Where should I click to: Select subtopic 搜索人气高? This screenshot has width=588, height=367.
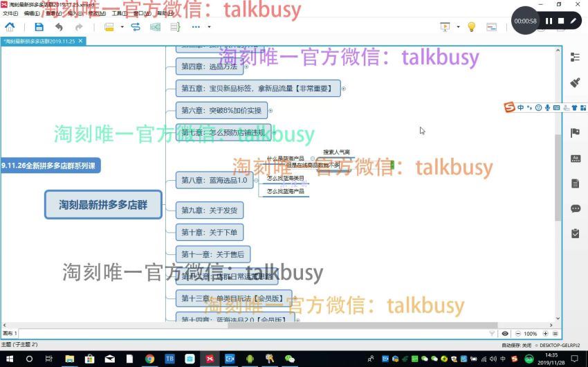[x=336, y=152]
